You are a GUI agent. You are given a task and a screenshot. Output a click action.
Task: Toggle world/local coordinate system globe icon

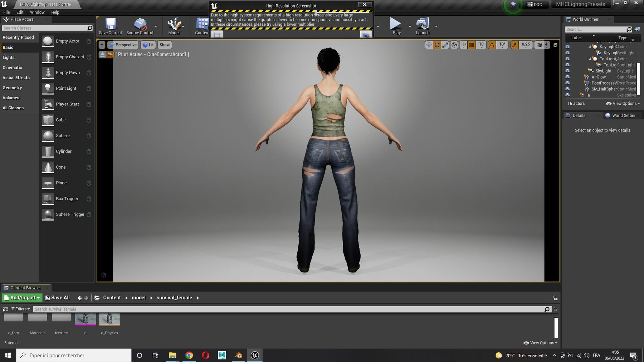tap(454, 45)
